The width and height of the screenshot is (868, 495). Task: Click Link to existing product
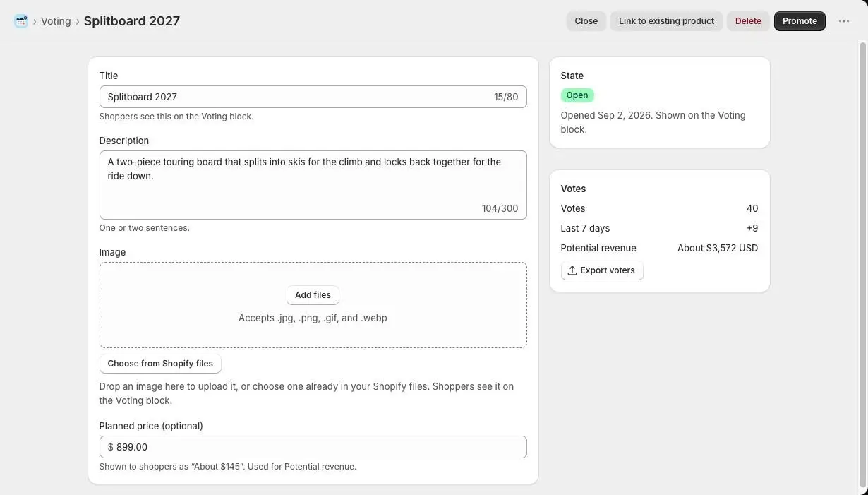667,21
